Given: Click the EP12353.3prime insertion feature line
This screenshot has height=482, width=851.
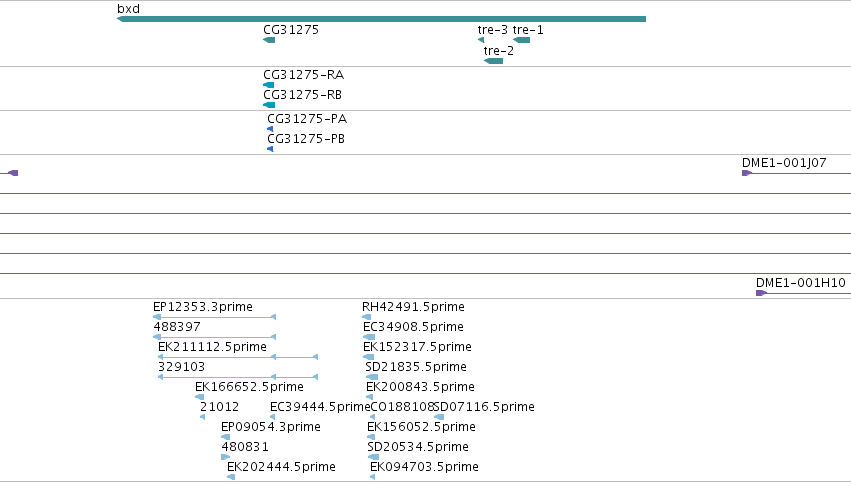Looking at the screenshot, I should [x=215, y=317].
